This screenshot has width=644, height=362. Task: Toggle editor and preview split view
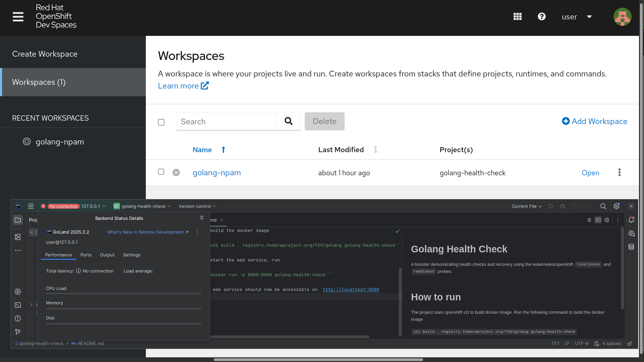[x=598, y=220]
